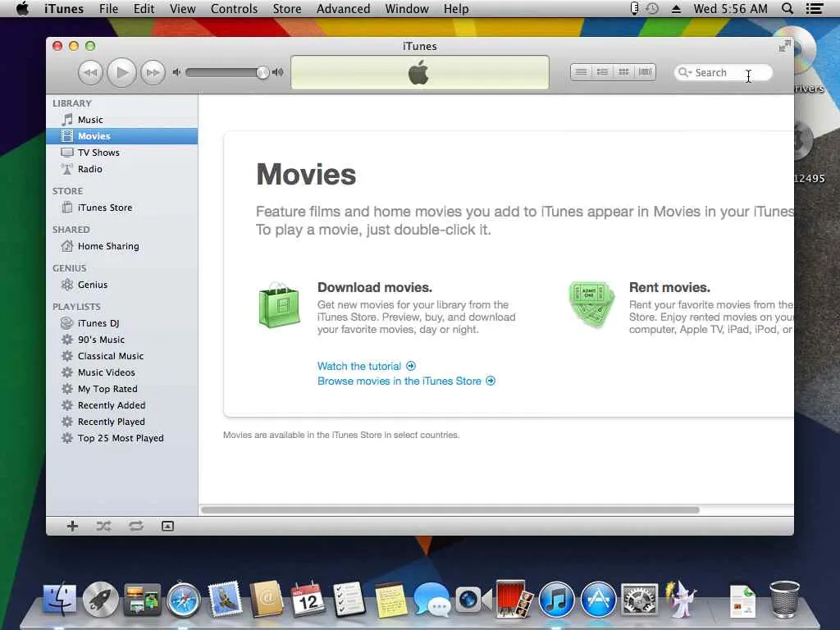The width and height of the screenshot is (840, 630).
Task: Open the iTunes Store from the sidebar
Action: 121,208
